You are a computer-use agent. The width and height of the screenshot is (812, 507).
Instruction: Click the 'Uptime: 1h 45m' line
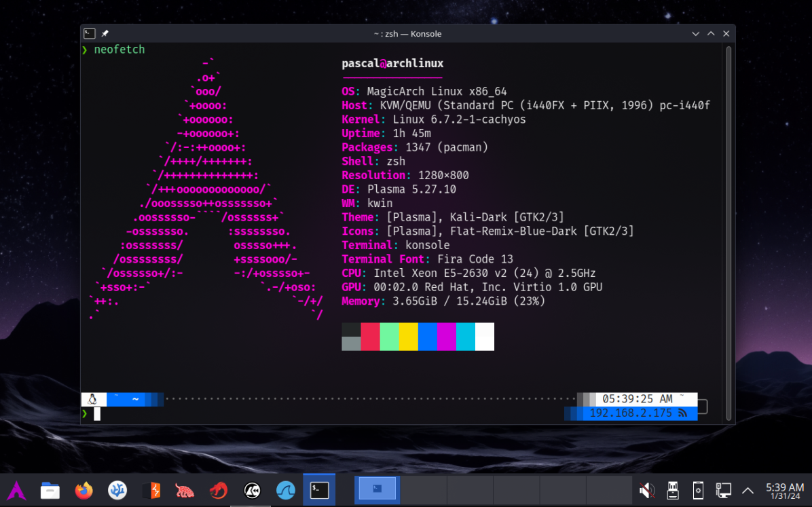[x=386, y=134]
